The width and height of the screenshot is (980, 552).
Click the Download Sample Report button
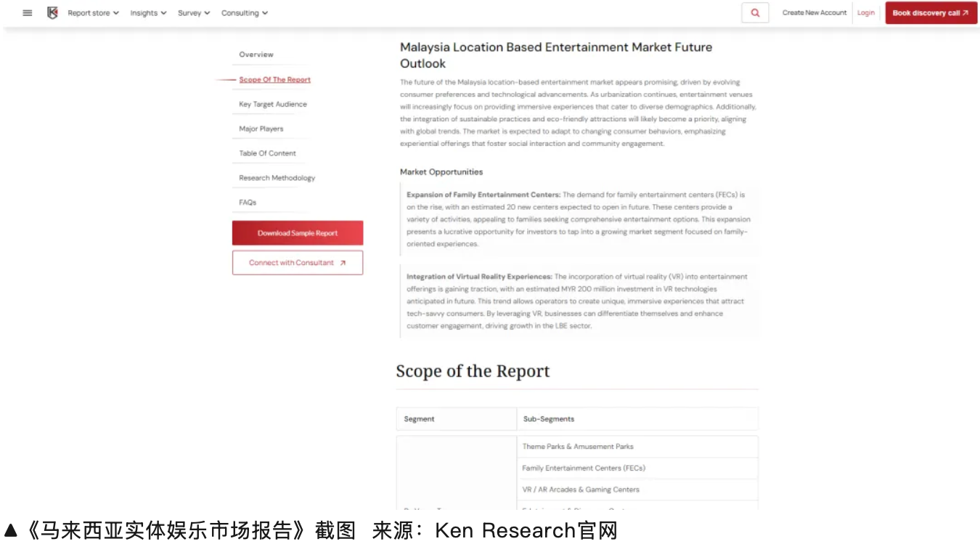(298, 233)
